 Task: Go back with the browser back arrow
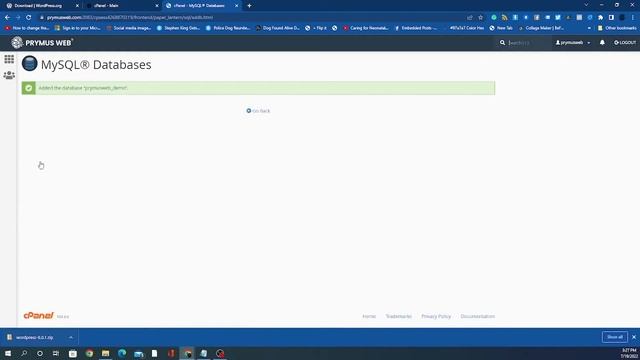pos(7,18)
